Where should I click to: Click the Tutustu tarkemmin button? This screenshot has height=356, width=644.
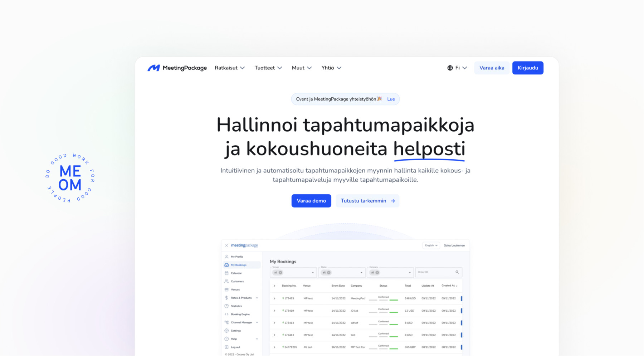(367, 201)
